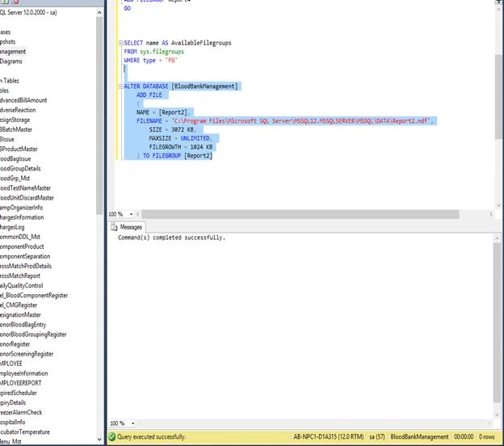504x446 pixels.
Task: Click the Messages tab page icon
Action: 114,227
